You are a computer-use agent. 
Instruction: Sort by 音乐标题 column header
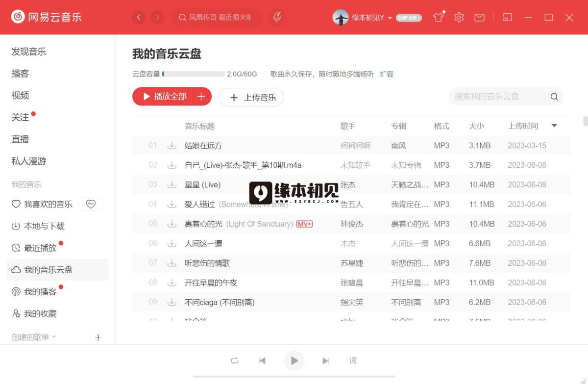[200, 126]
